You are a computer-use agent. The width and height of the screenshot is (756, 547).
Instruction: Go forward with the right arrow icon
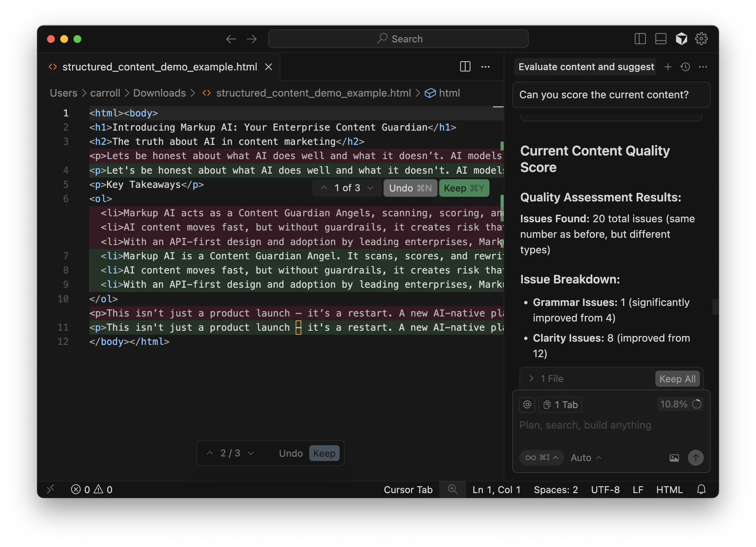252,39
